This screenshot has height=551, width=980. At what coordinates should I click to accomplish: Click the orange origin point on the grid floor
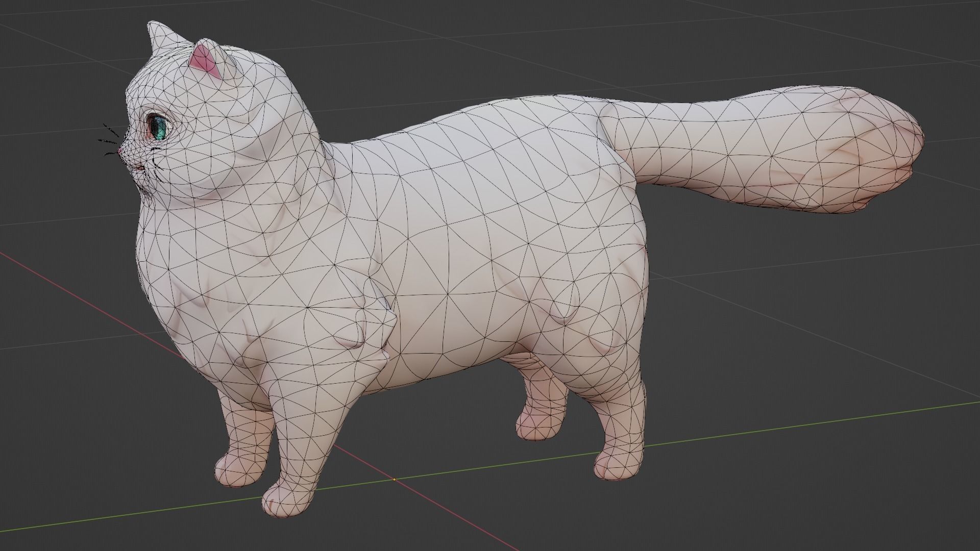394,479
